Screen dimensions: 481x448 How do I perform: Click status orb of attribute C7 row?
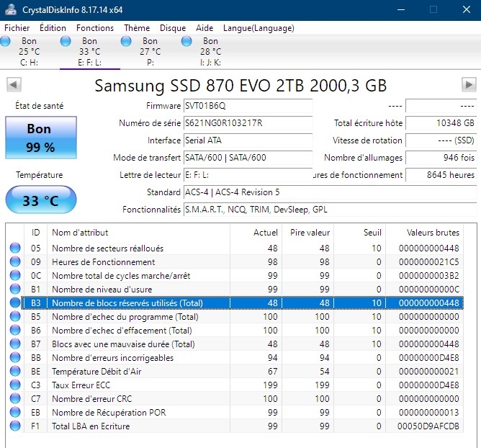[15, 398]
